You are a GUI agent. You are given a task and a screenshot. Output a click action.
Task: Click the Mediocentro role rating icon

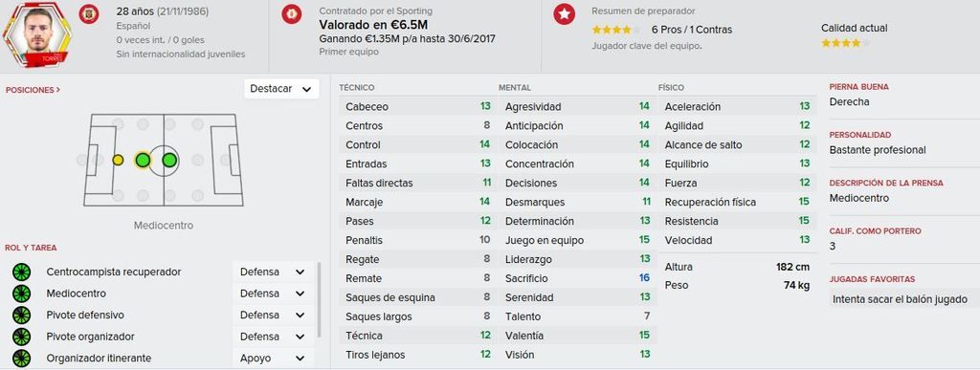coord(21,294)
